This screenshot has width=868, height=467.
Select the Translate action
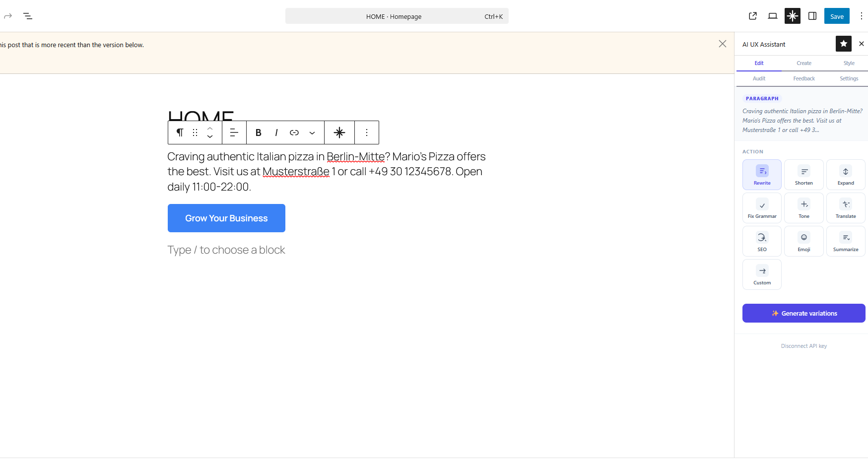click(845, 207)
